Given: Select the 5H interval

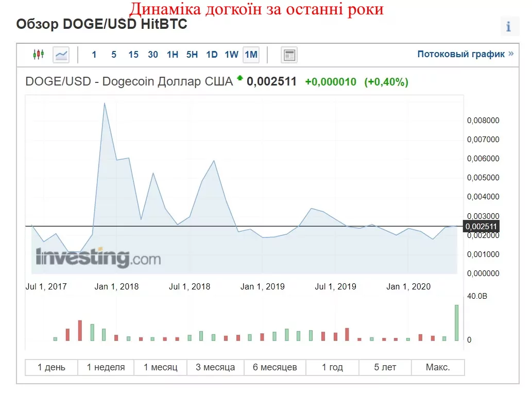Looking at the screenshot, I should pyautogui.click(x=192, y=54).
